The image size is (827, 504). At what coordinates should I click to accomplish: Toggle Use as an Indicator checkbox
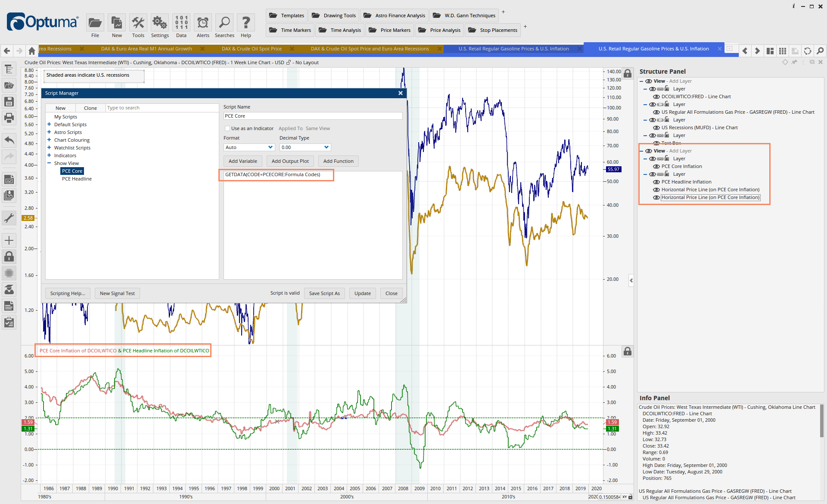click(x=227, y=128)
